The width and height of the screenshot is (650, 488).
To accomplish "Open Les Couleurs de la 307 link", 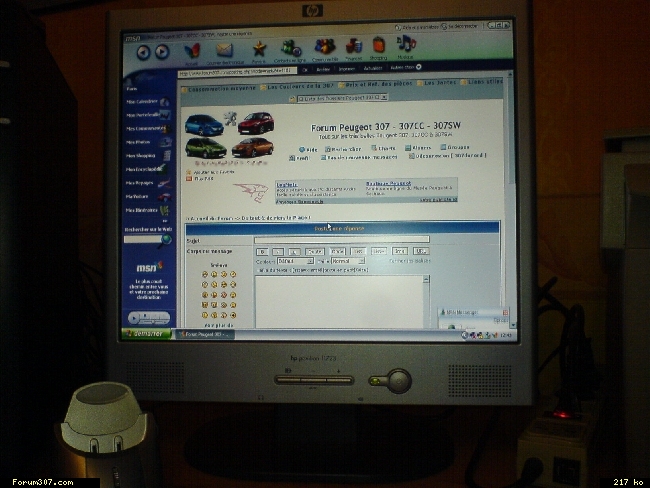I will 296,87.
